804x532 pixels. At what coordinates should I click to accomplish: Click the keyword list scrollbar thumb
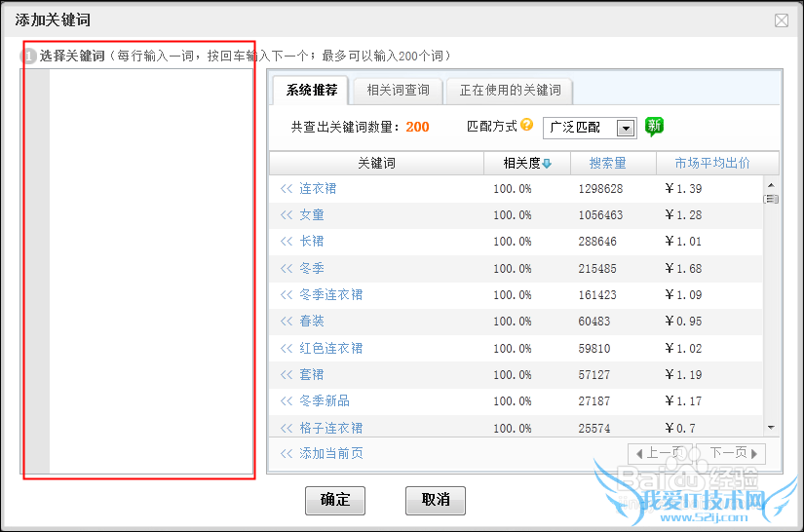pyautogui.click(x=771, y=199)
